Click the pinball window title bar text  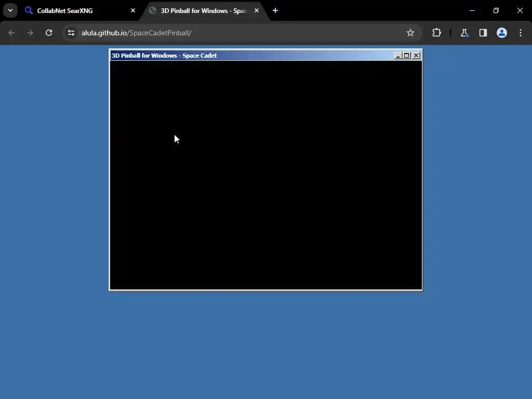tap(164, 56)
